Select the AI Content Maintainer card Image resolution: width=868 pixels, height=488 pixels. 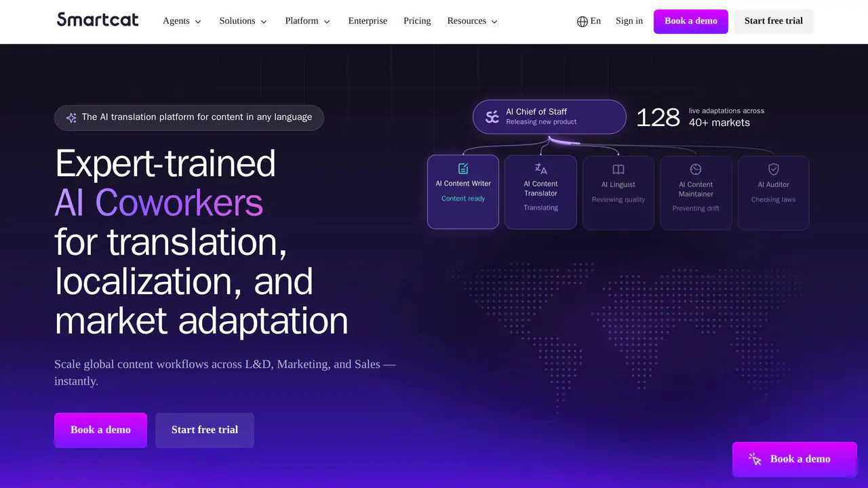coord(696,192)
